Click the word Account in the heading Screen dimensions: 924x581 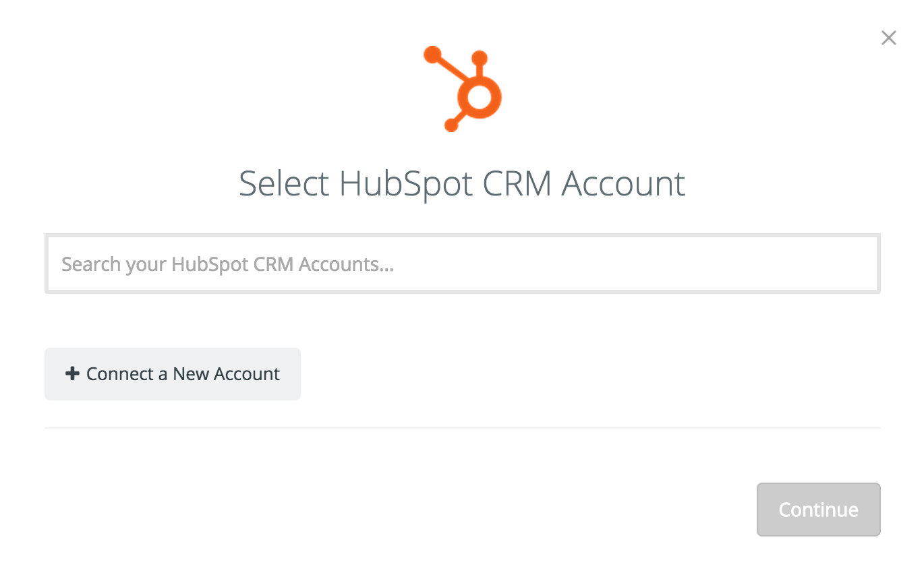(623, 184)
